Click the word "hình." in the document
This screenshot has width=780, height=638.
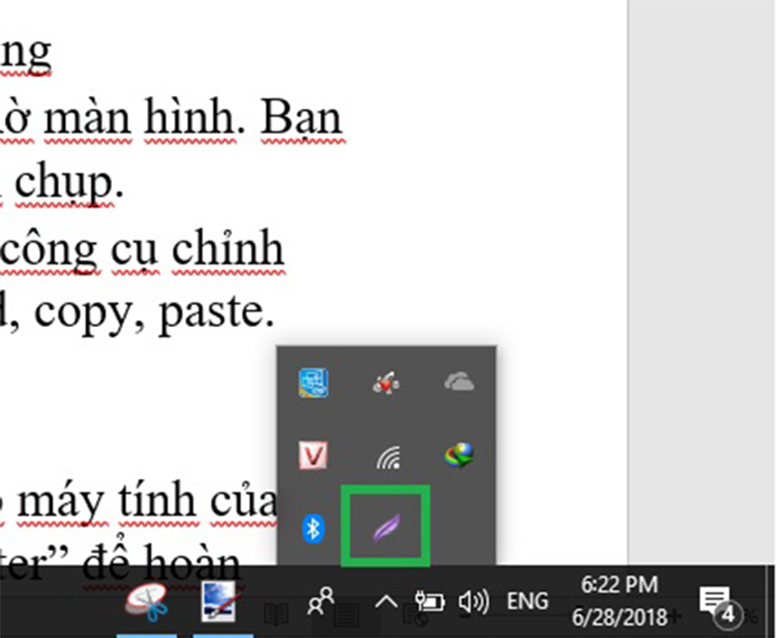[195, 116]
